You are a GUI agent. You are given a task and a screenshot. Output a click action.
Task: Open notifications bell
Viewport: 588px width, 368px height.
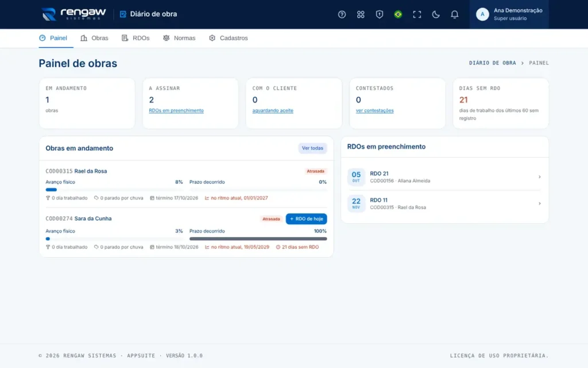coord(454,14)
